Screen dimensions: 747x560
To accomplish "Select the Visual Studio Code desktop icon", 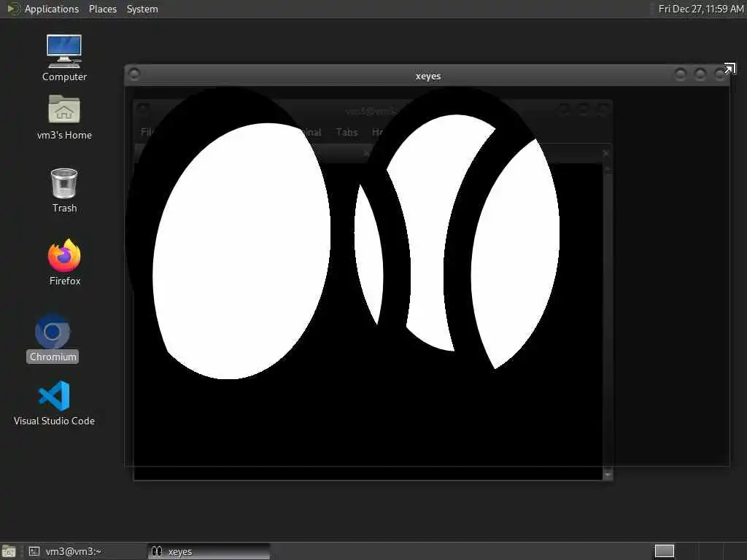I will tap(54, 402).
